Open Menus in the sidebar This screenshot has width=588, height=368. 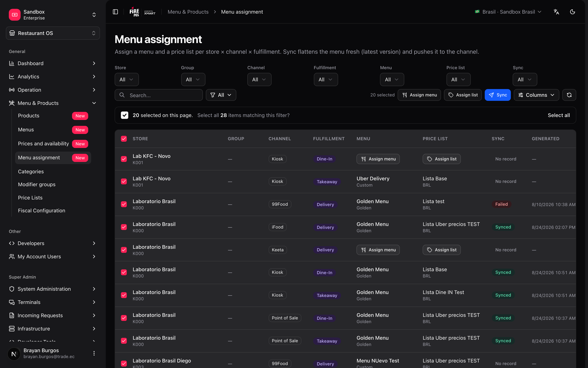pos(53,130)
